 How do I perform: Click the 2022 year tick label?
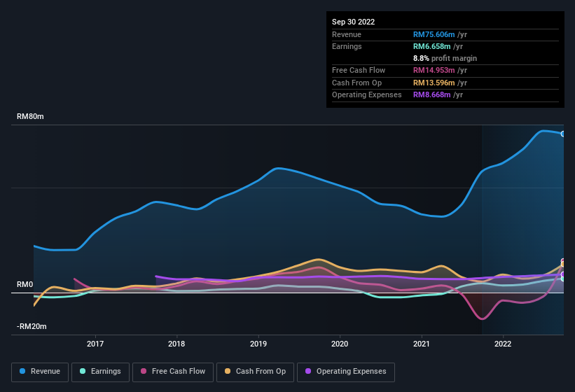point(503,344)
